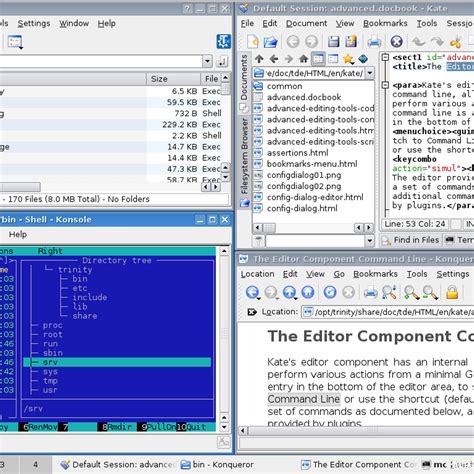The height and width of the screenshot is (474, 474).
Task: Click Home icon in Kate filesystem browser
Action: (x=303, y=59)
